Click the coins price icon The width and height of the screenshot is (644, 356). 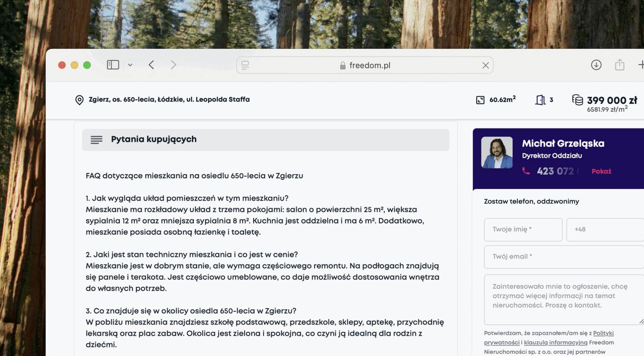click(x=578, y=100)
